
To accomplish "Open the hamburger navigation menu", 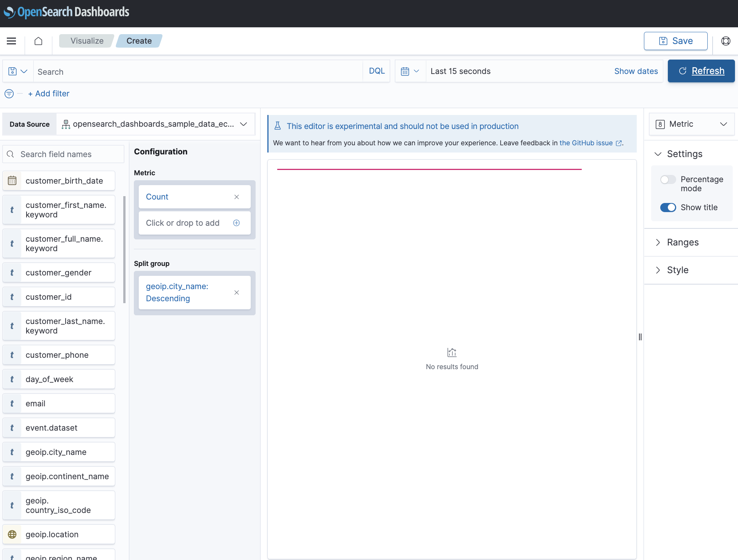I will click(11, 41).
